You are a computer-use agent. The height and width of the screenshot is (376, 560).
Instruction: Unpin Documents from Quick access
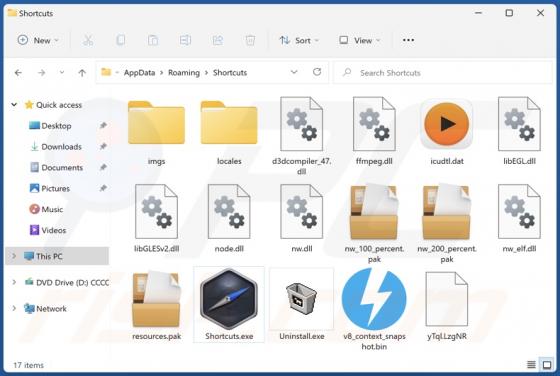103,167
